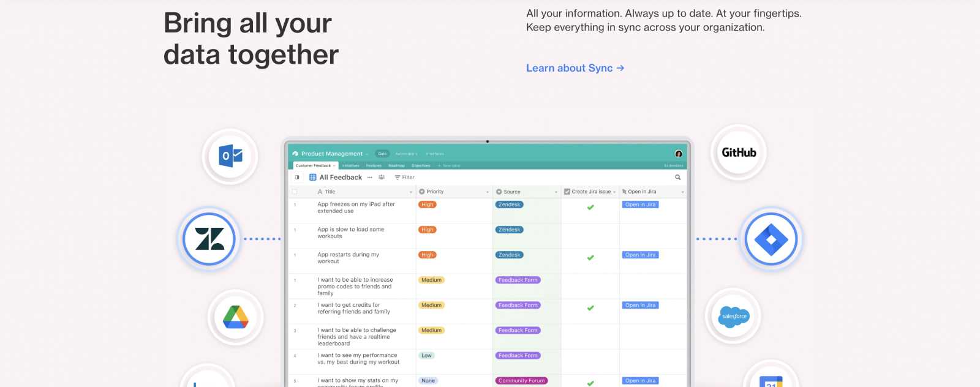Tick Create Jira issue for 'App is slow to load'
This screenshot has height=387, width=980.
click(x=590, y=236)
